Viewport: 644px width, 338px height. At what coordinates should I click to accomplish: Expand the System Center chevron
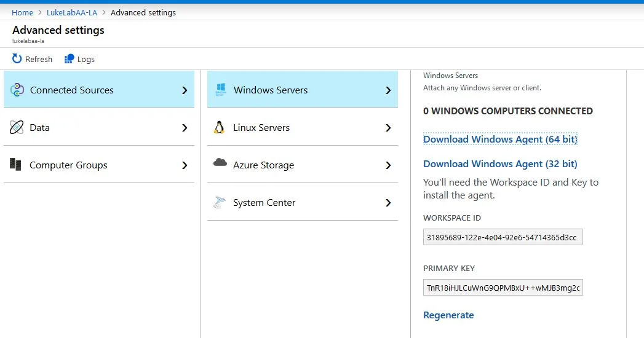(x=388, y=203)
